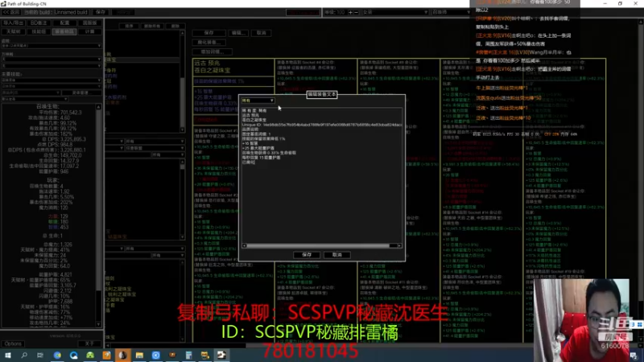Open the BD备注 tab
This screenshot has width=644, height=362.
[x=39, y=23]
